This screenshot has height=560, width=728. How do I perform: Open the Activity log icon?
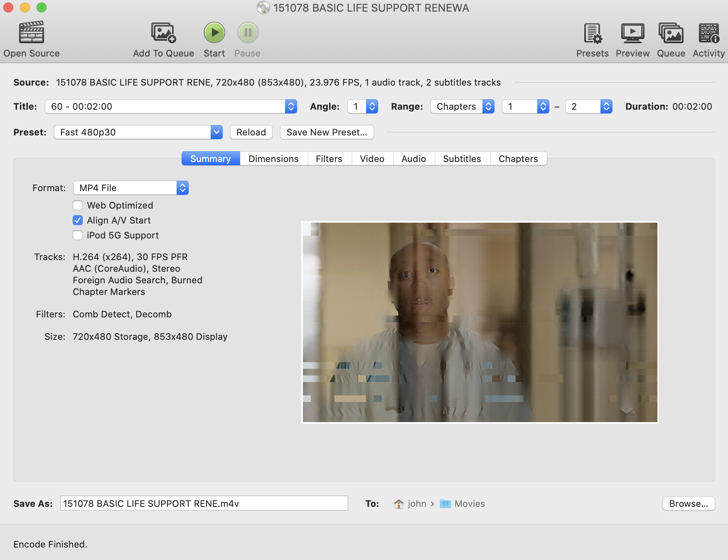tap(708, 33)
